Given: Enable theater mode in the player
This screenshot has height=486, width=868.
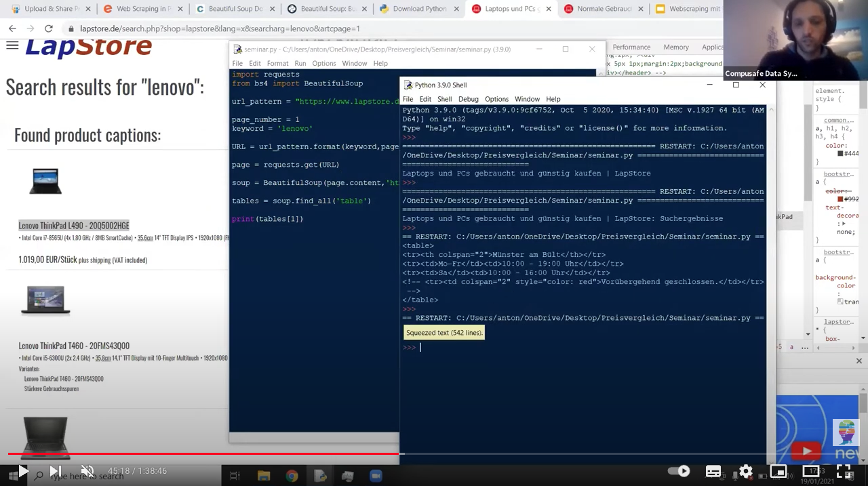Looking at the screenshot, I should tap(811, 471).
